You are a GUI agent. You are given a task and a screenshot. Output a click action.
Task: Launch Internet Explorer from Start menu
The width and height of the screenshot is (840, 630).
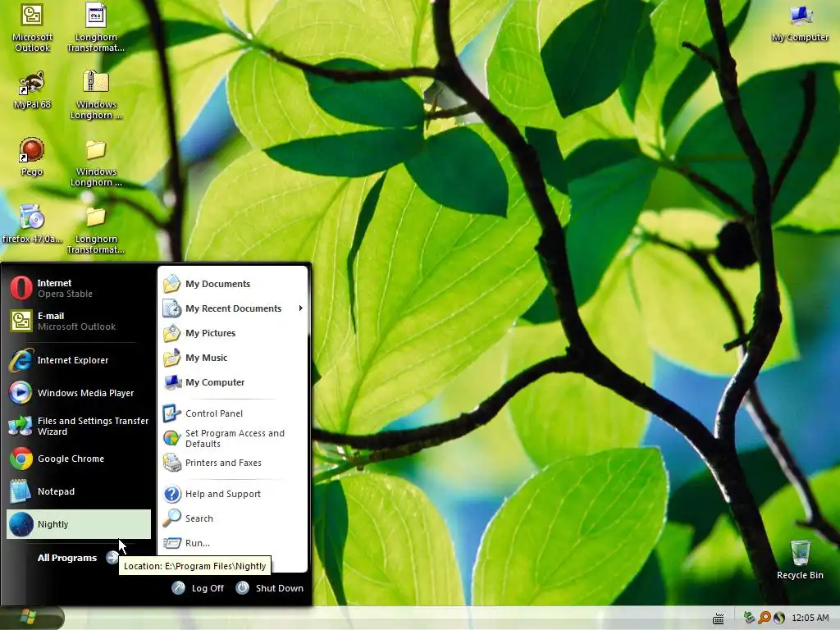[x=79, y=360]
